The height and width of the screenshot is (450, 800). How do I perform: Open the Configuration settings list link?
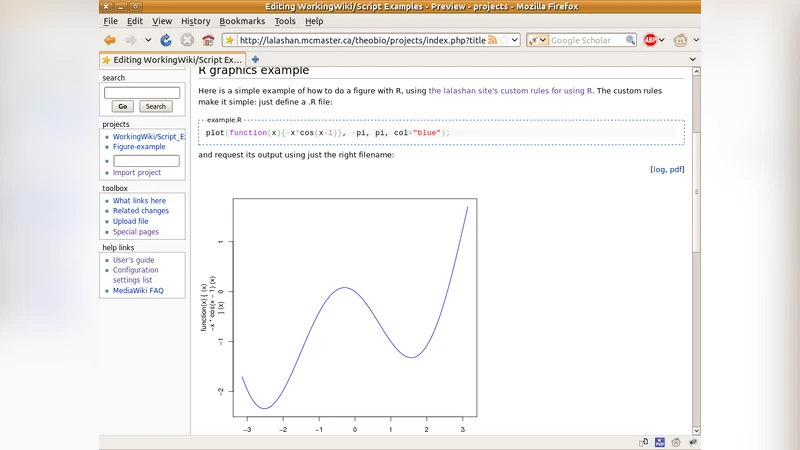[135, 275]
